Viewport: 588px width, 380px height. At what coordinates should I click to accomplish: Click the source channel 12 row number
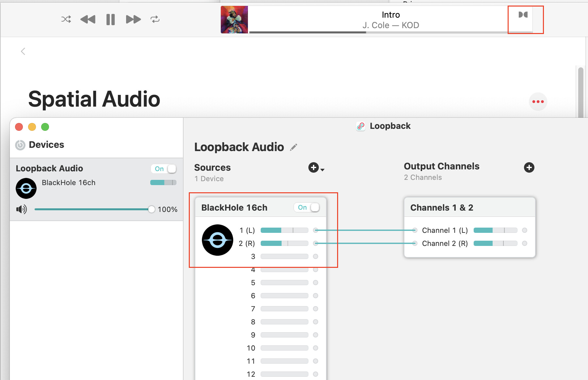click(x=251, y=374)
